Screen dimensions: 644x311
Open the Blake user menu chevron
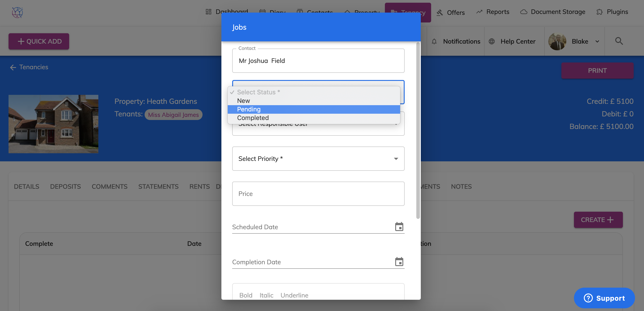(597, 42)
